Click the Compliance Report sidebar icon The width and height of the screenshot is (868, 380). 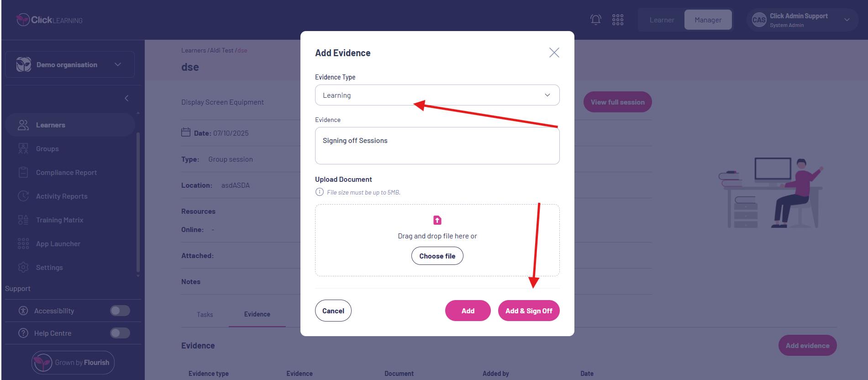coord(23,173)
